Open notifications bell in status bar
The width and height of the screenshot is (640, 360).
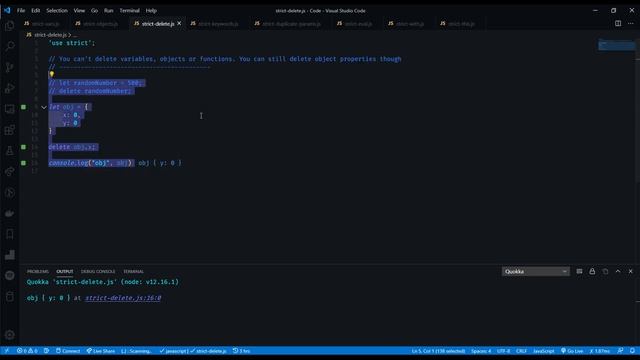[x=632, y=351]
